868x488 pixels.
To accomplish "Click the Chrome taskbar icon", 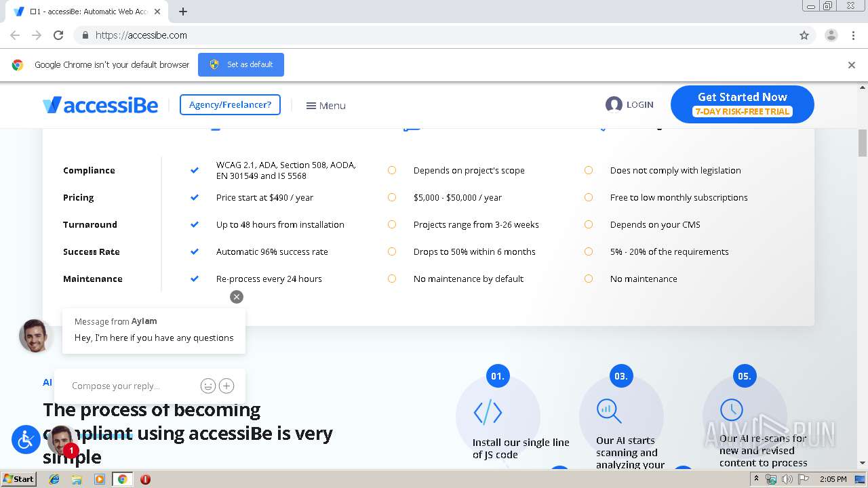I will click(123, 479).
